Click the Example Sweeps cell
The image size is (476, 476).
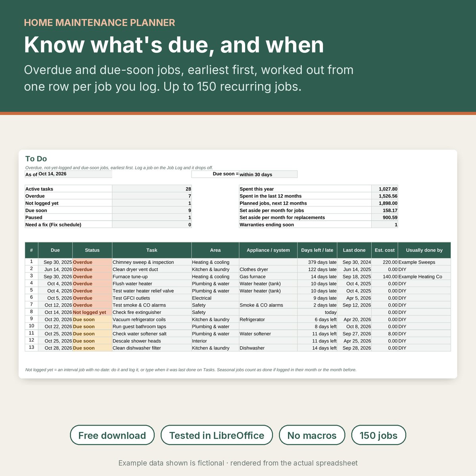[424, 262]
